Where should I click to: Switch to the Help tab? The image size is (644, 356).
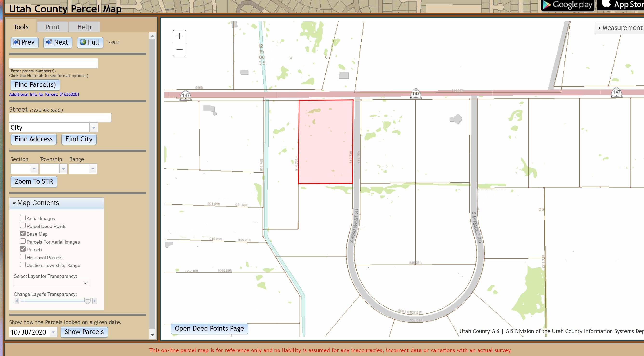click(x=84, y=27)
